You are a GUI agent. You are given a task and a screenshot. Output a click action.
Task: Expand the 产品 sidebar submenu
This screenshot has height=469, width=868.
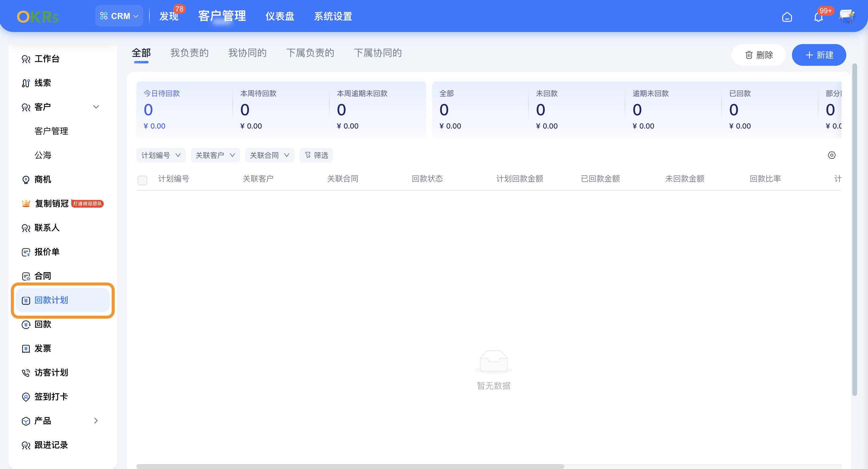click(x=96, y=421)
